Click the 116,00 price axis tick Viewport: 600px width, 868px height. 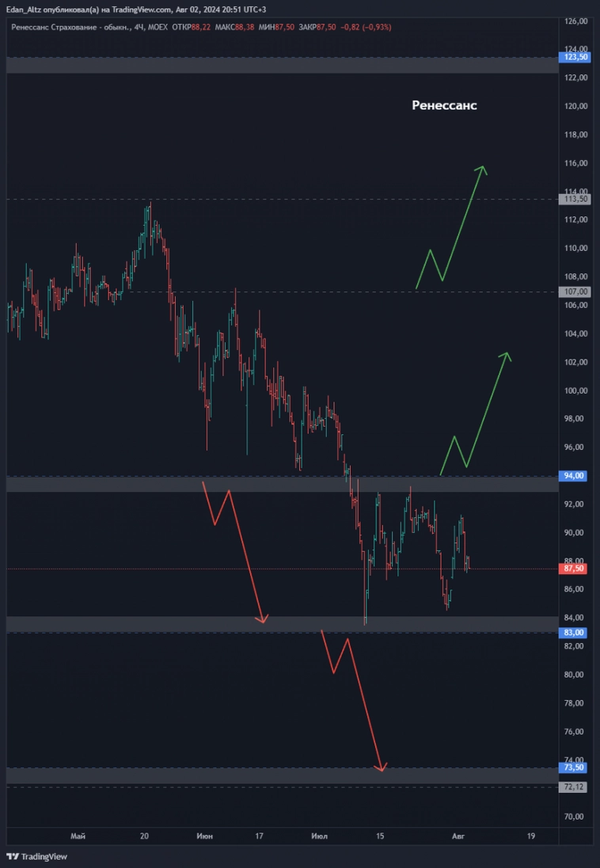click(x=575, y=163)
